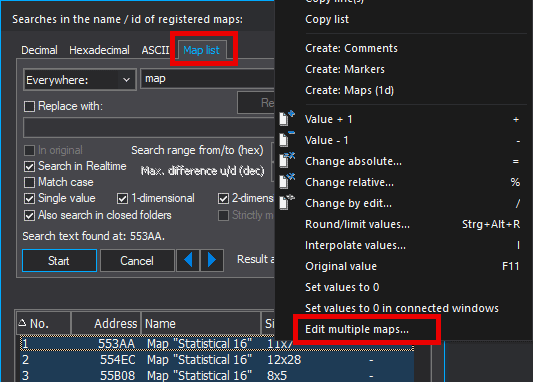Switch to the Hexadecimal tab

coord(99,50)
